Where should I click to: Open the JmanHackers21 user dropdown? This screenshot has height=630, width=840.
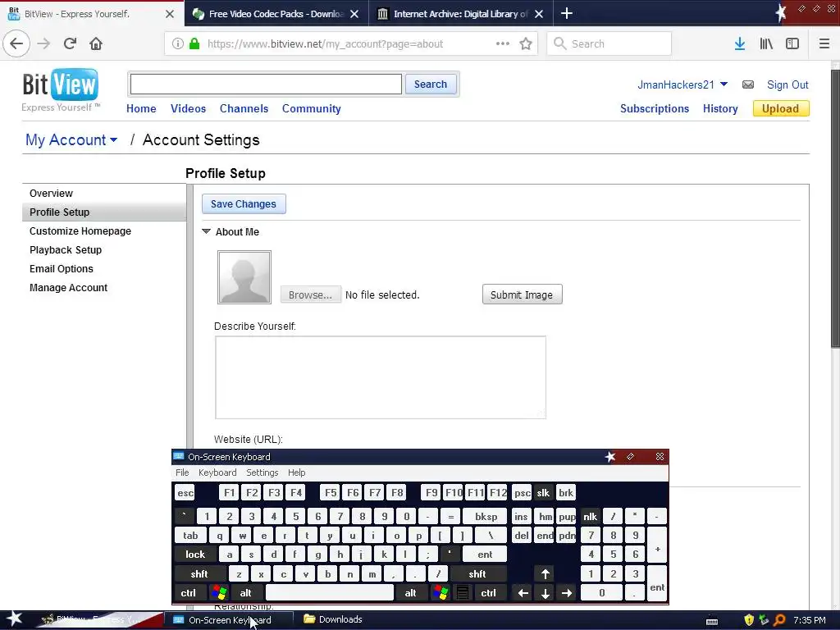point(682,84)
